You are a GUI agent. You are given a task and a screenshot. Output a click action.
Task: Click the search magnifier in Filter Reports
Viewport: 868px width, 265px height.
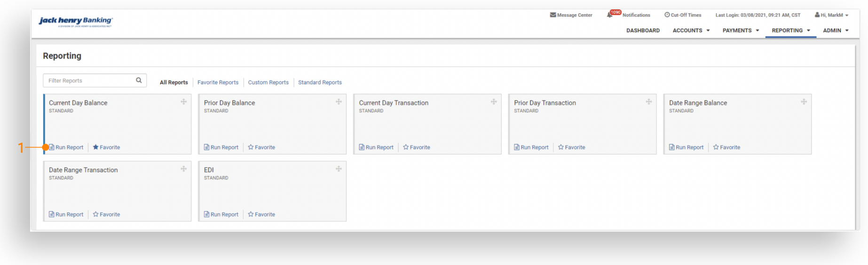pos(139,80)
